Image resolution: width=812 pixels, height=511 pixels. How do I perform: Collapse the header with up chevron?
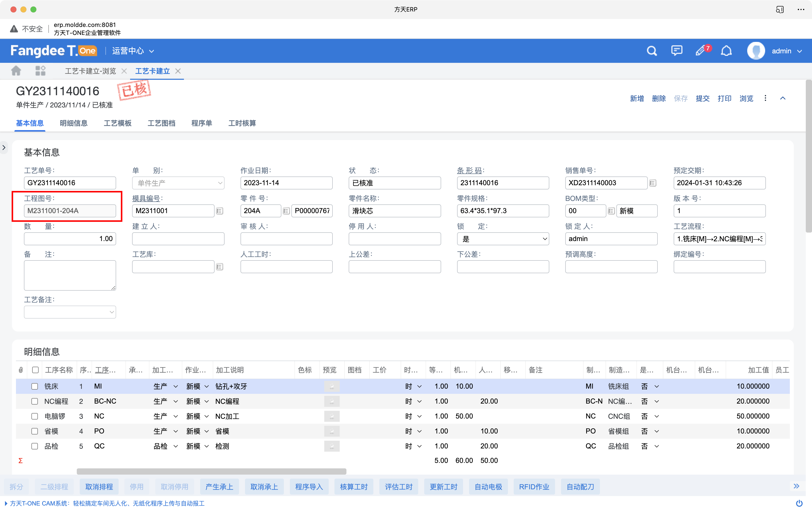(783, 98)
